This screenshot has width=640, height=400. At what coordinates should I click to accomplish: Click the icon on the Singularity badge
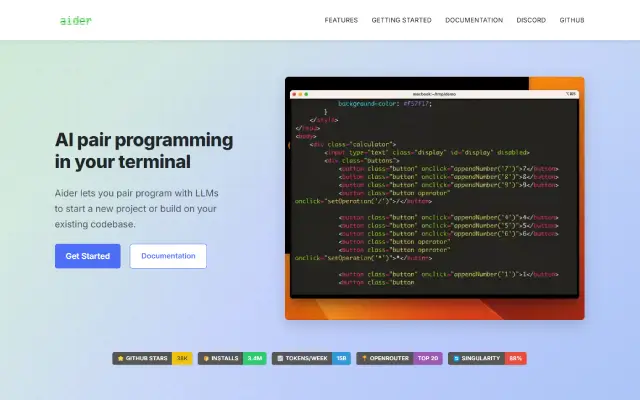(456, 358)
